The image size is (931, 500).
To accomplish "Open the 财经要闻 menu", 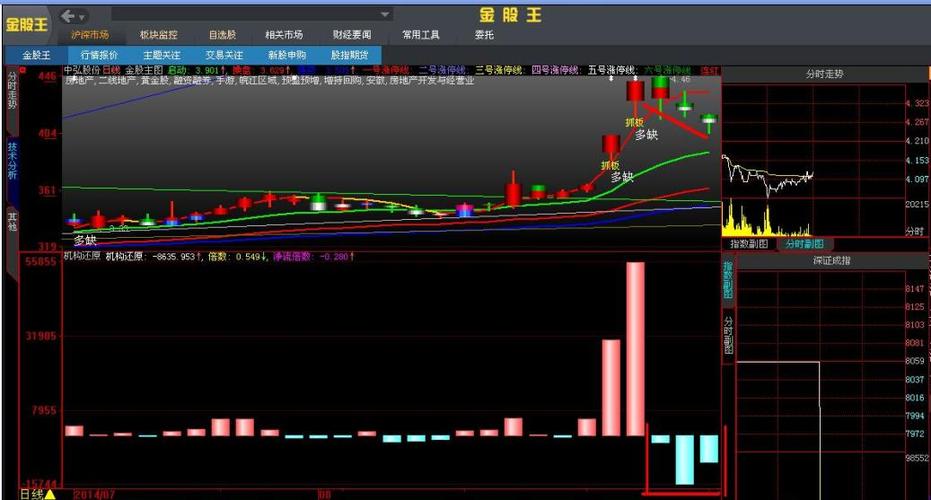I will pyautogui.click(x=352, y=35).
